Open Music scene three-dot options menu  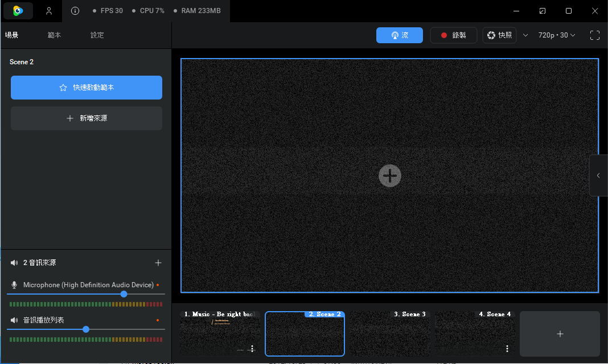[252, 349]
